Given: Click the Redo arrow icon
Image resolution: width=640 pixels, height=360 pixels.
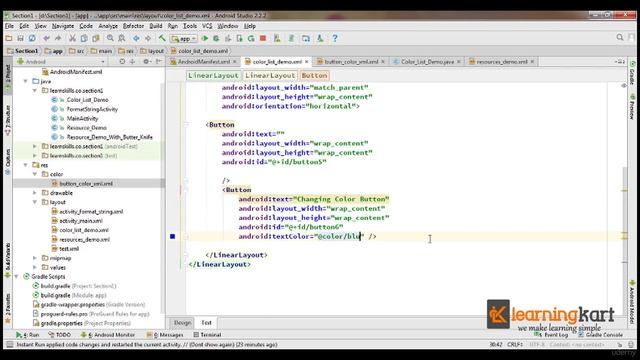Looking at the screenshot, I should [x=58, y=38].
